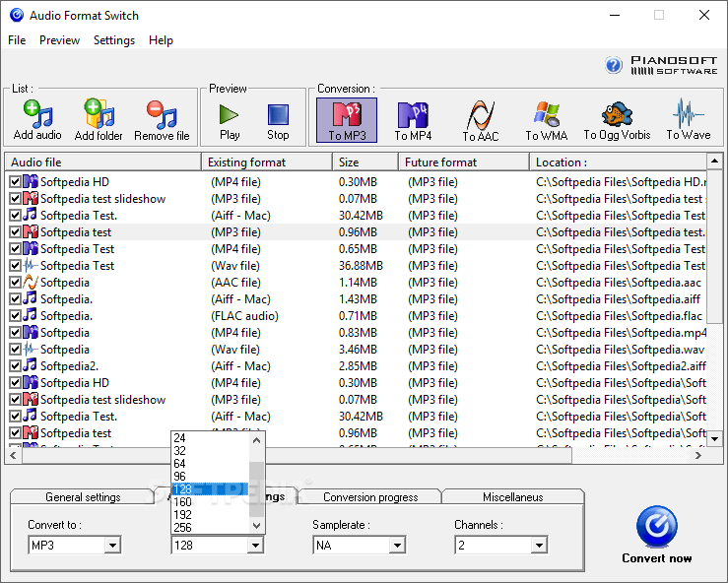The width and height of the screenshot is (728, 583).
Task: Select the To MP3 conversion icon
Action: pyautogui.click(x=347, y=120)
